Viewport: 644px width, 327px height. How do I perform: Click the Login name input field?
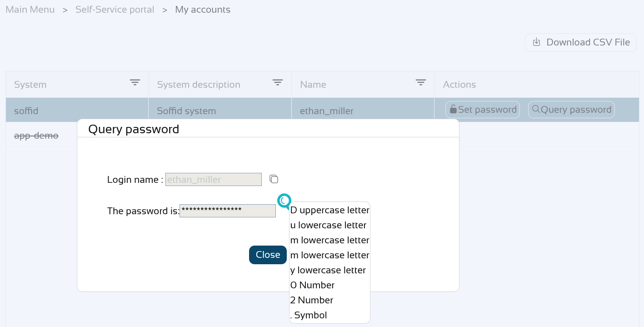[214, 179]
